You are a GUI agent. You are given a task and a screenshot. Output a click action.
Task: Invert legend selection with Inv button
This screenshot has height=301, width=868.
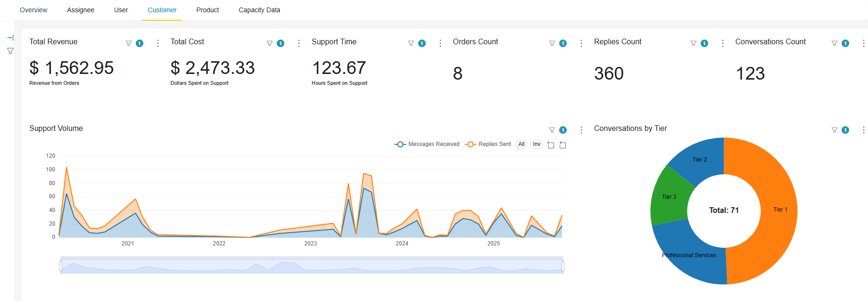(537, 144)
